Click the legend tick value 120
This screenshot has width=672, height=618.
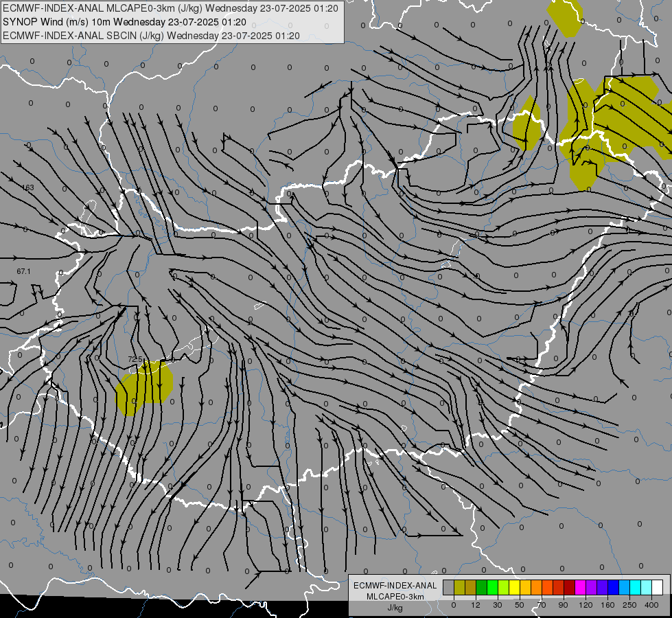tap(586, 605)
